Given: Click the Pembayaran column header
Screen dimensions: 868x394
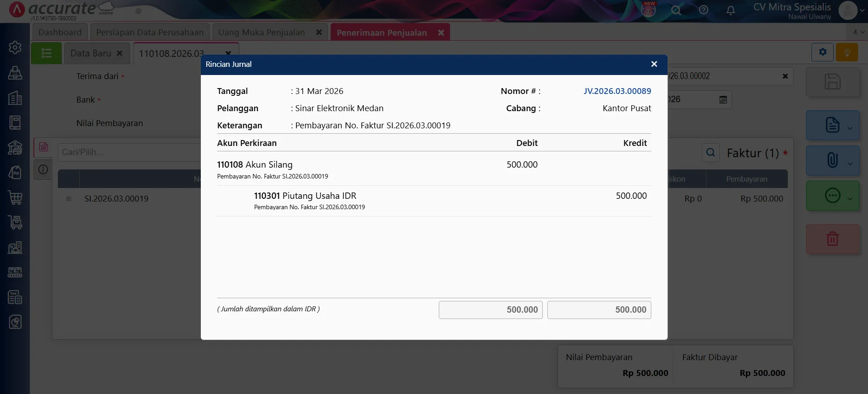Looking at the screenshot, I should tap(746, 179).
